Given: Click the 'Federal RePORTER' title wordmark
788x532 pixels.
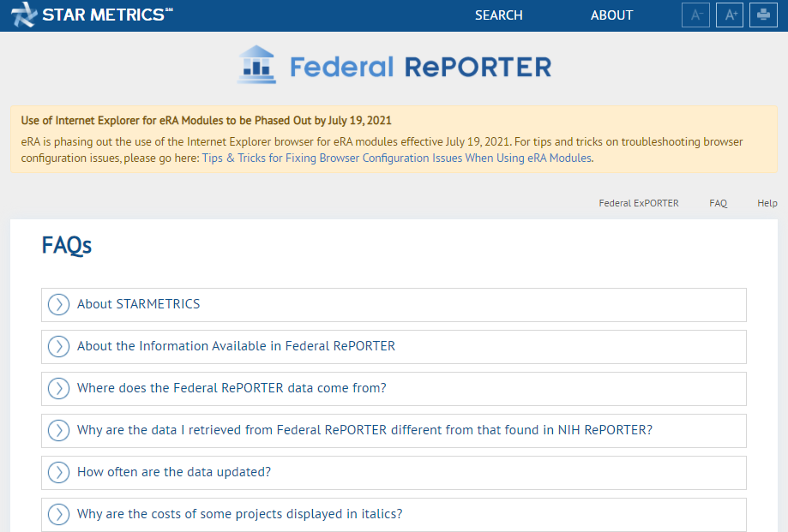Looking at the screenshot, I should pos(421,68).
